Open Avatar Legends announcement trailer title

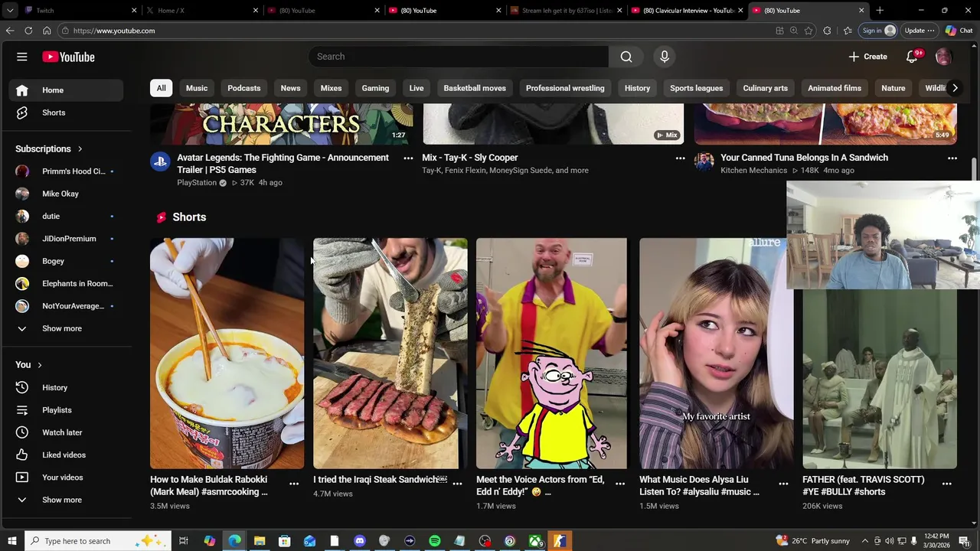pyautogui.click(x=283, y=164)
